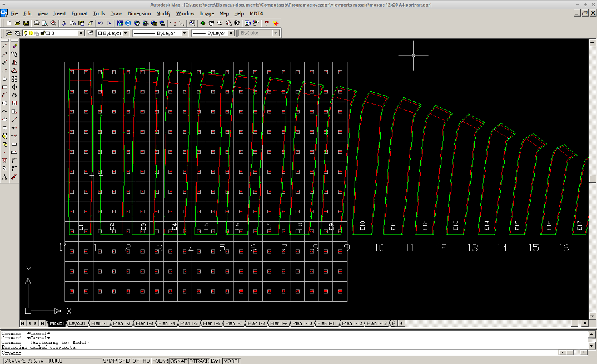Open the Dimension menu
Screen dimensions: 597x364
pyautogui.click(x=139, y=13)
